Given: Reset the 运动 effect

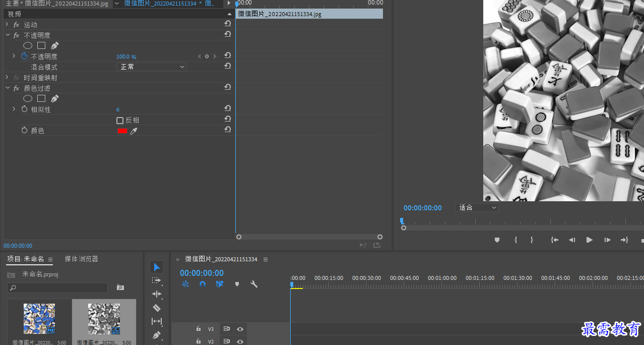Looking at the screenshot, I should coord(228,24).
